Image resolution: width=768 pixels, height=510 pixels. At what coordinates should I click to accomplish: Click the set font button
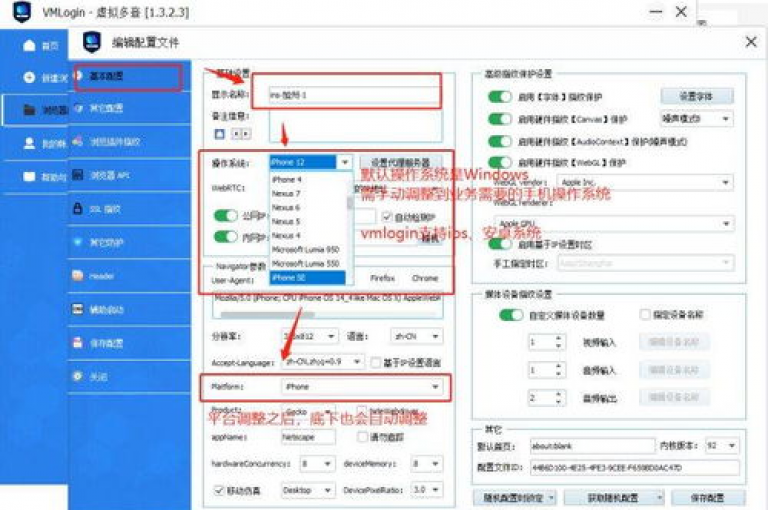(x=696, y=96)
